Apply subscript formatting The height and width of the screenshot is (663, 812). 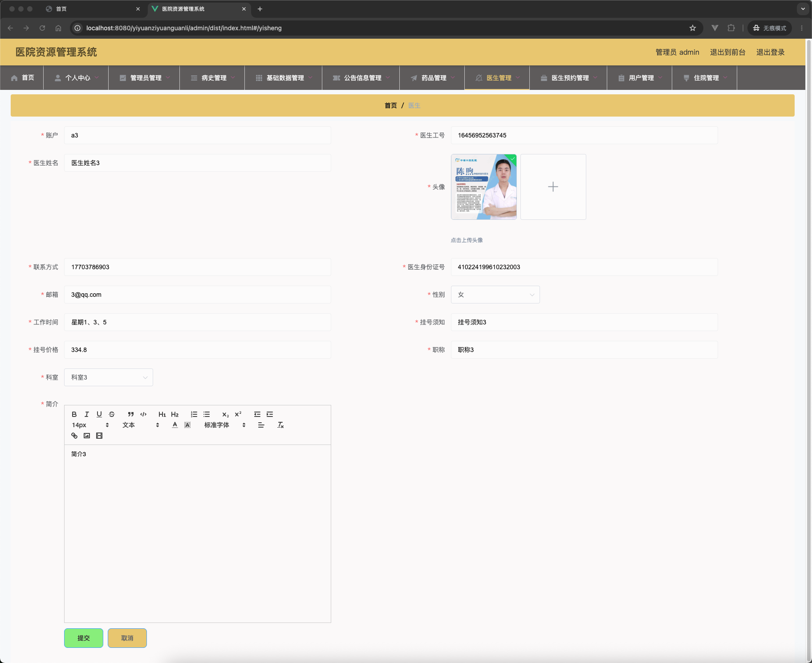click(x=226, y=414)
